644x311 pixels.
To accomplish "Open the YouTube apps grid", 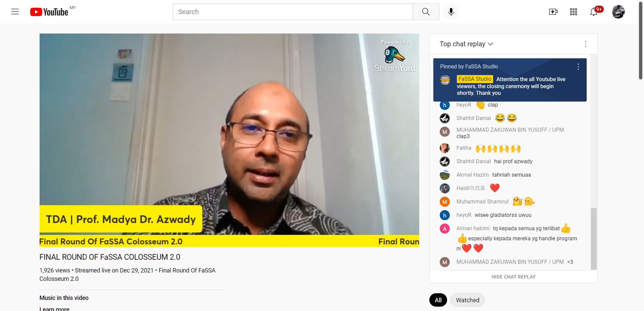I will (574, 12).
